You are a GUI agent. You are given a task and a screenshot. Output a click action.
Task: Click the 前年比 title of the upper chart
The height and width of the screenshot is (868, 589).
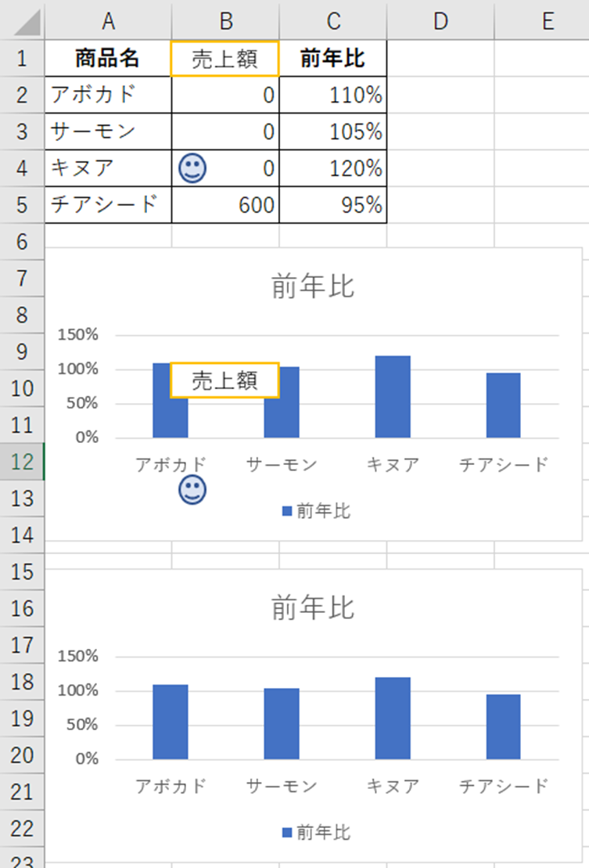313,286
